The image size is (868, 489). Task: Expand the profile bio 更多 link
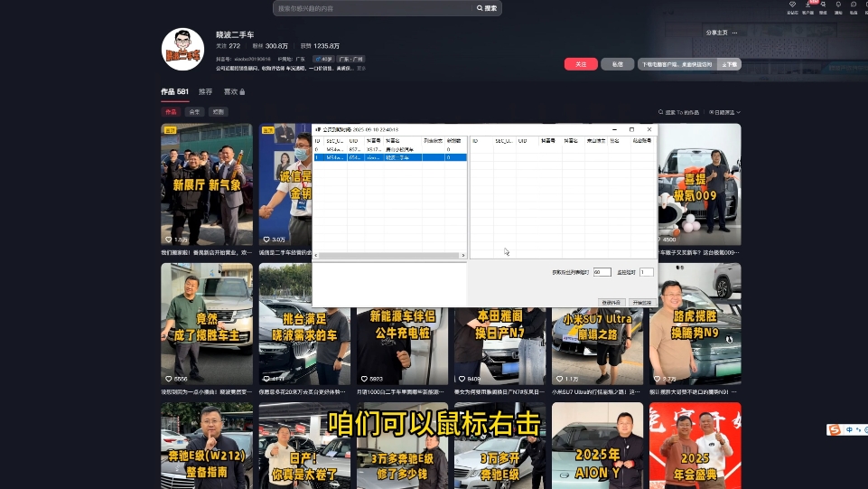361,69
